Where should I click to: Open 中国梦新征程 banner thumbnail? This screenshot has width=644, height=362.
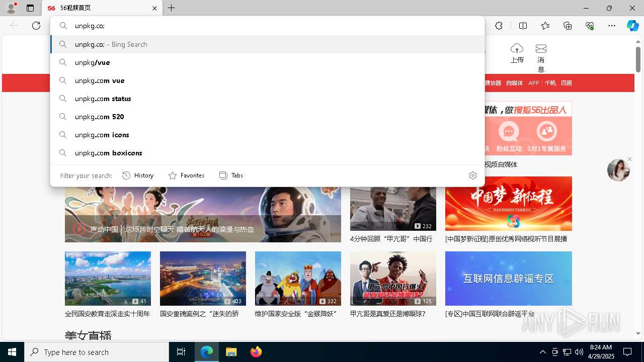coord(508,204)
